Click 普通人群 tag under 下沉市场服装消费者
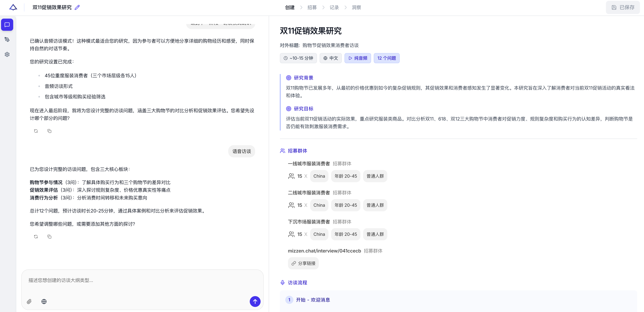644x312 pixels. pyautogui.click(x=375, y=234)
